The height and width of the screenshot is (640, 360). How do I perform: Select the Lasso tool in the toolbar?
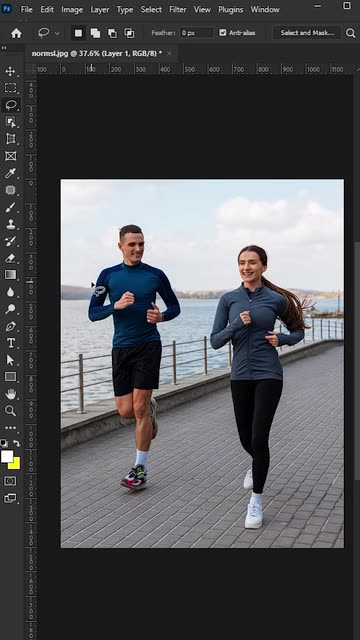coord(10,105)
